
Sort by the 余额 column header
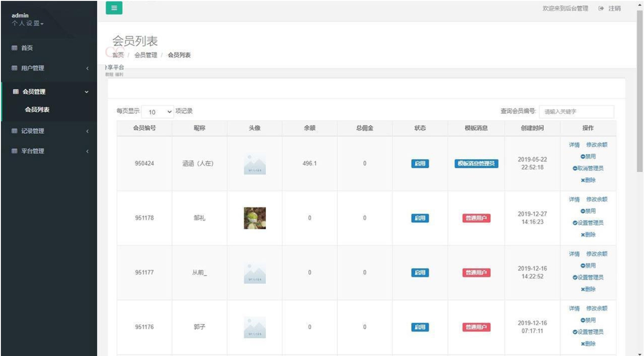309,128
